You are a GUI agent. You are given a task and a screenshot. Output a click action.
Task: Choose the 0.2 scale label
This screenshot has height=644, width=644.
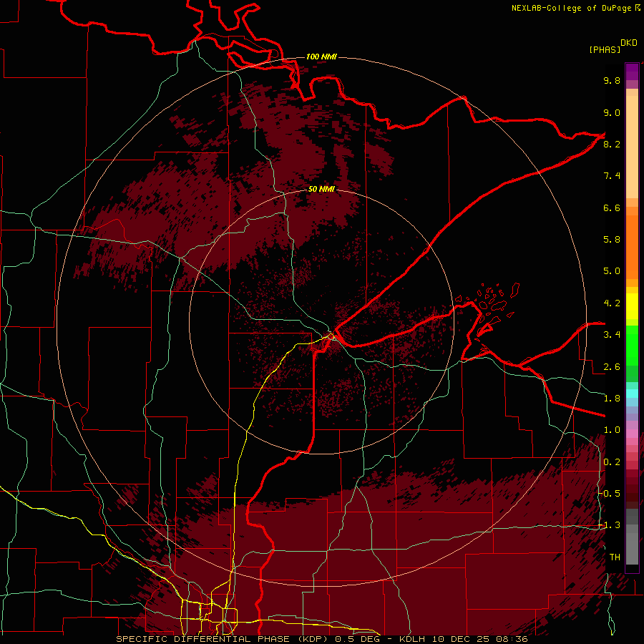(x=612, y=462)
